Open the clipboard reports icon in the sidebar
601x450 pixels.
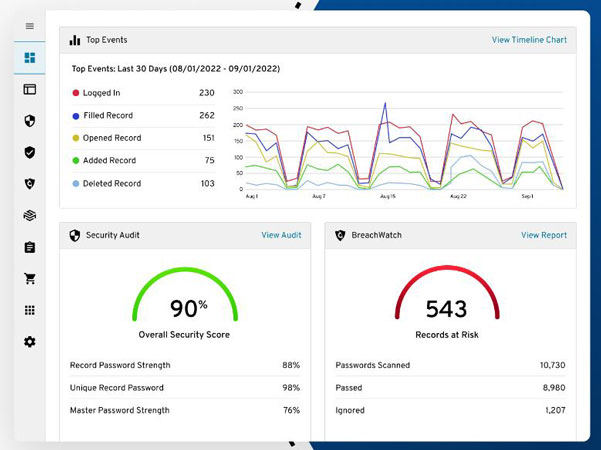click(x=29, y=247)
